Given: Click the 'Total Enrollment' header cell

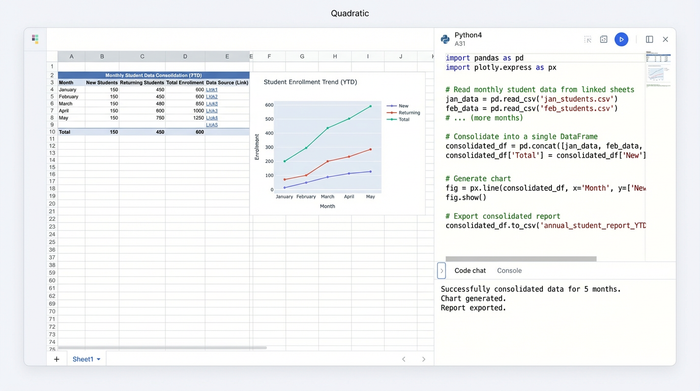Looking at the screenshot, I should [185, 83].
